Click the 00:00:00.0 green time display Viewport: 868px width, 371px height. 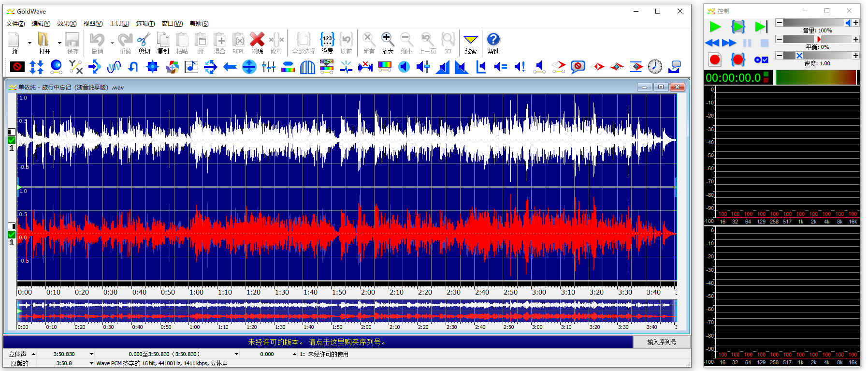point(733,77)
